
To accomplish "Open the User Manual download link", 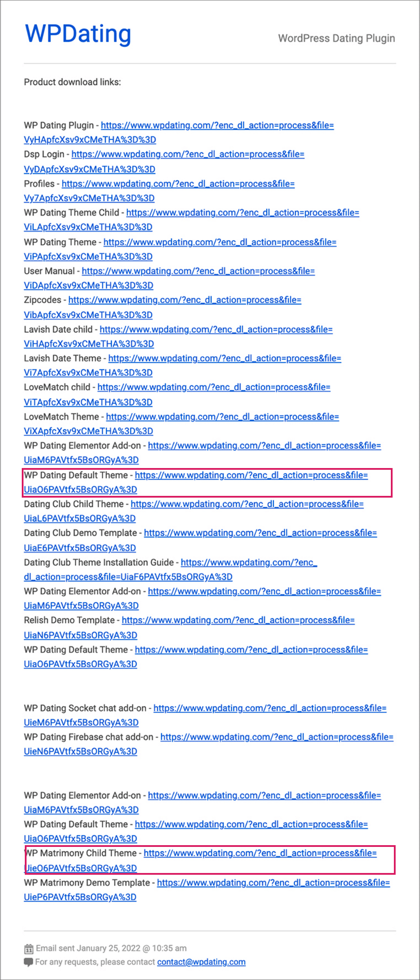I will pyautogui.click(x=198, y=271).
